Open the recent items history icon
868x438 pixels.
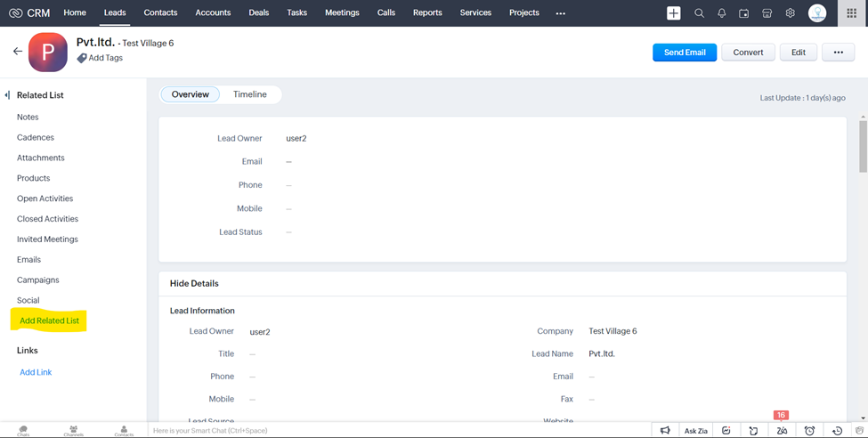pyautogui.click(x=837, y=430)
